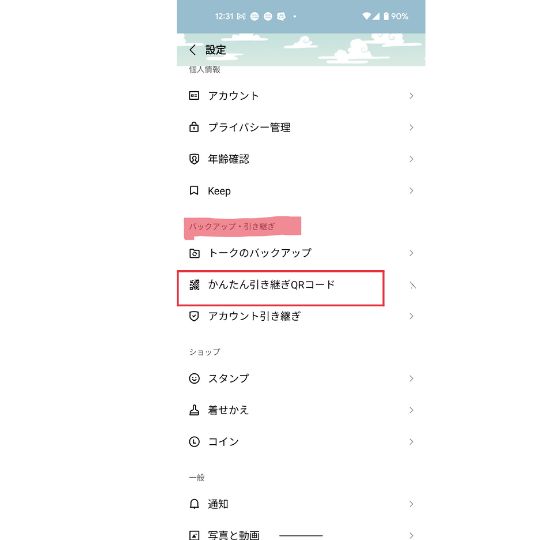Select the 年齢確認 shield icon

point(194,159)
